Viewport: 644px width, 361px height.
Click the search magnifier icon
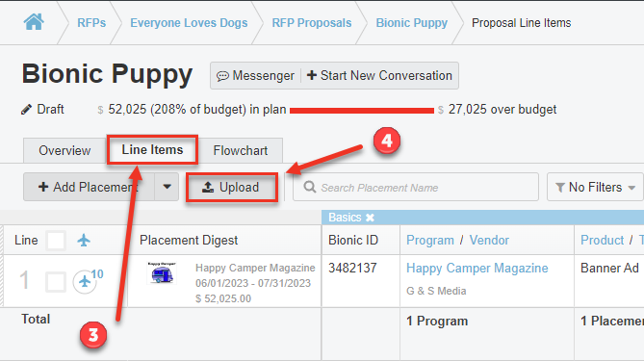coord(310,188)
